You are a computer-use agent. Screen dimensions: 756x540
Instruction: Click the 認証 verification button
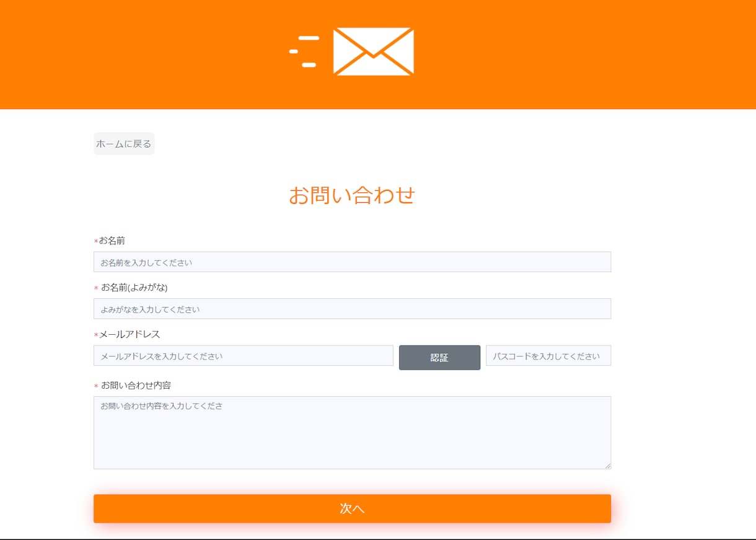point(439,358)
